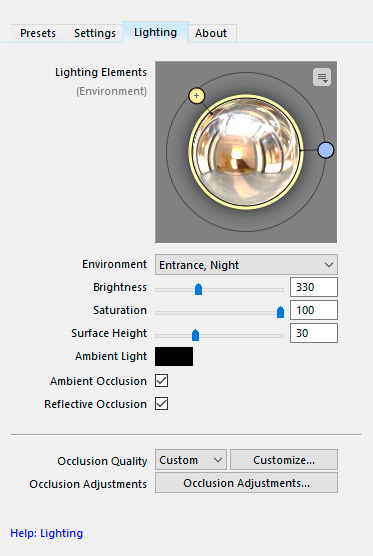Open the Help: Lighting link
Screen dimensions: 373x556
pyautogui.click(x=46, y=533)
